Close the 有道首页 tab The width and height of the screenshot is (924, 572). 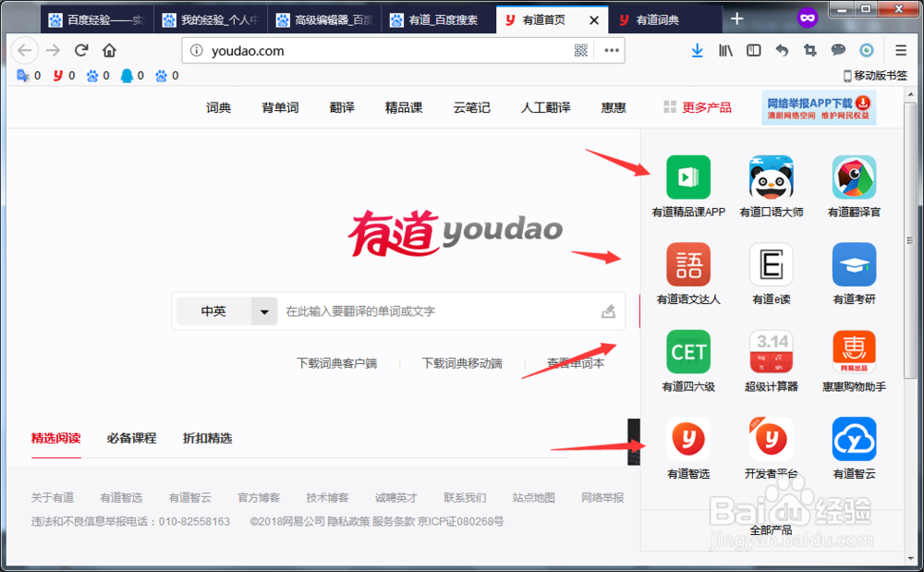(594, 20)
